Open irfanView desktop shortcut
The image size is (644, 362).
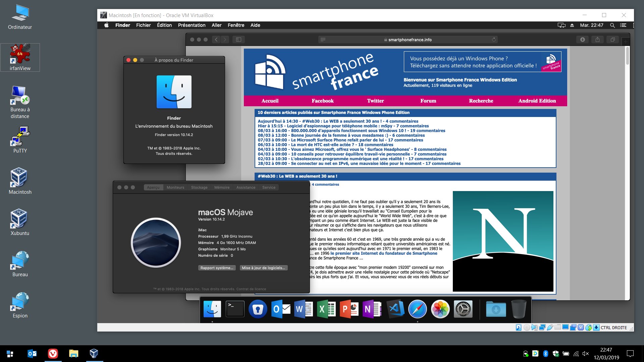tap(20, 57)
